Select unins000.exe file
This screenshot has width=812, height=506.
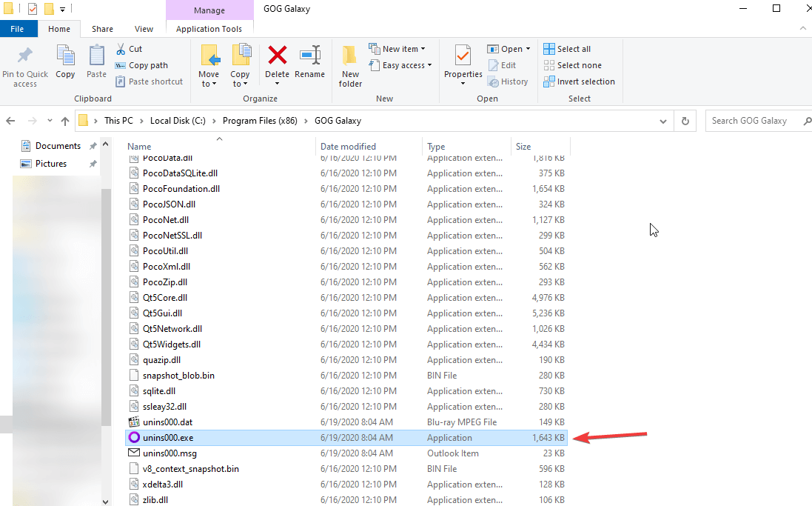[346, 438]
